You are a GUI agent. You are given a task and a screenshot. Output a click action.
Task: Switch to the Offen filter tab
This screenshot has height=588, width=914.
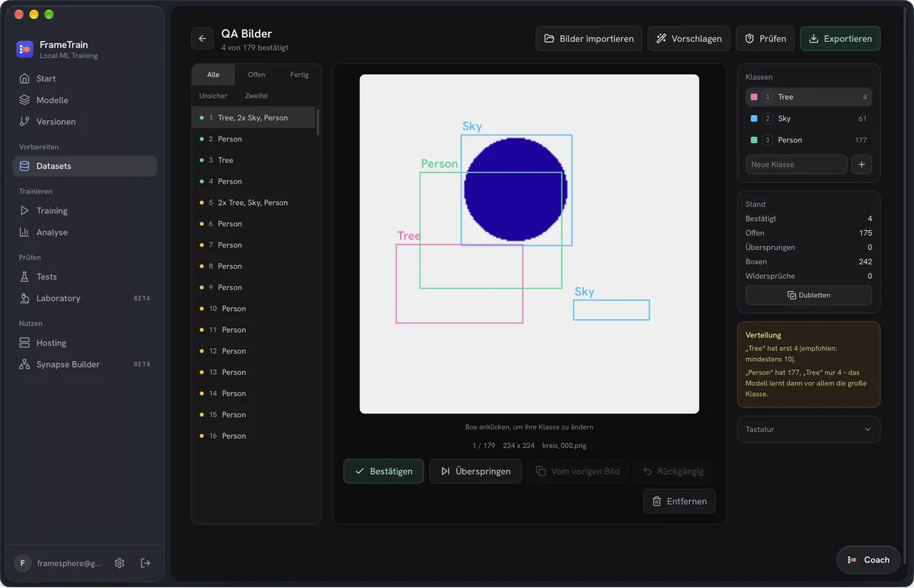coord(257,75)
